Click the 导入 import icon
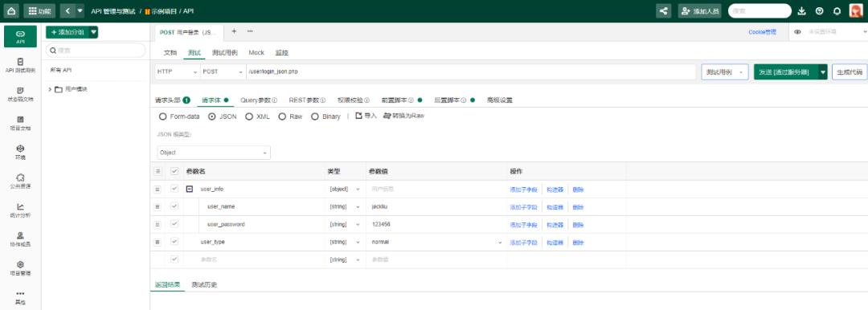This screenshot has height=310, width=868. (366, 116)
